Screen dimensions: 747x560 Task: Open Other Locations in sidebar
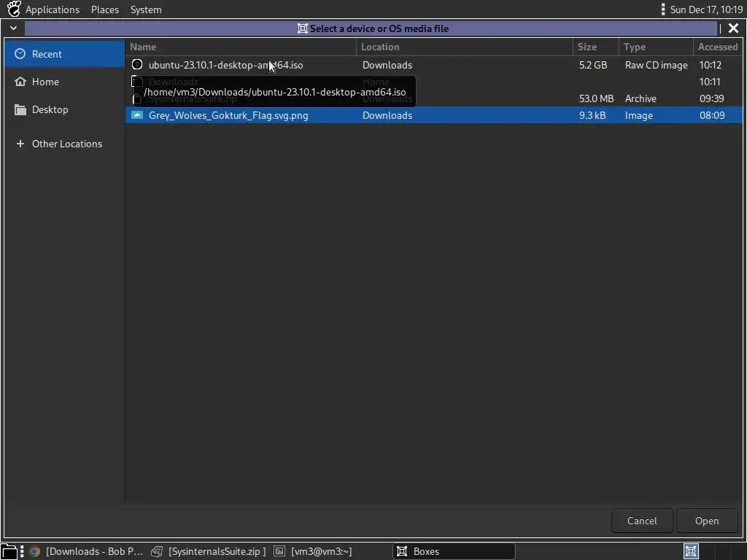[x=64, y=144]
